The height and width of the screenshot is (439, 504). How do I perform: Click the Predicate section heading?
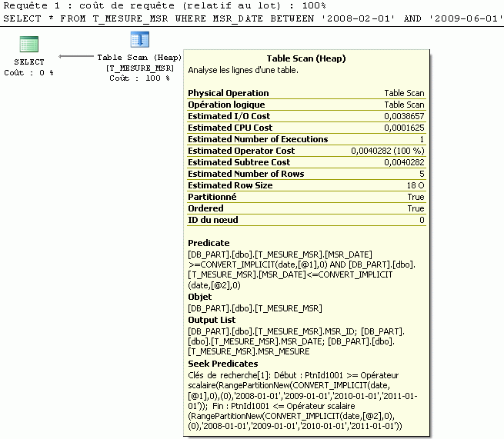[209, 243]
